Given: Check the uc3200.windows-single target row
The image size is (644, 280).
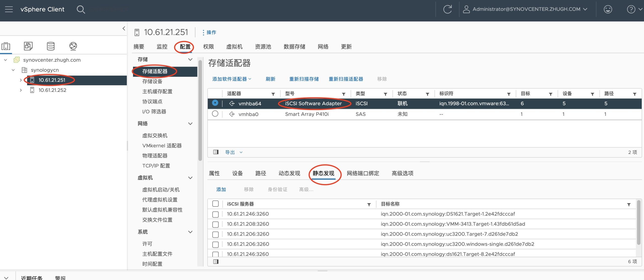Looking at the screenshot, I should (215, 244).
